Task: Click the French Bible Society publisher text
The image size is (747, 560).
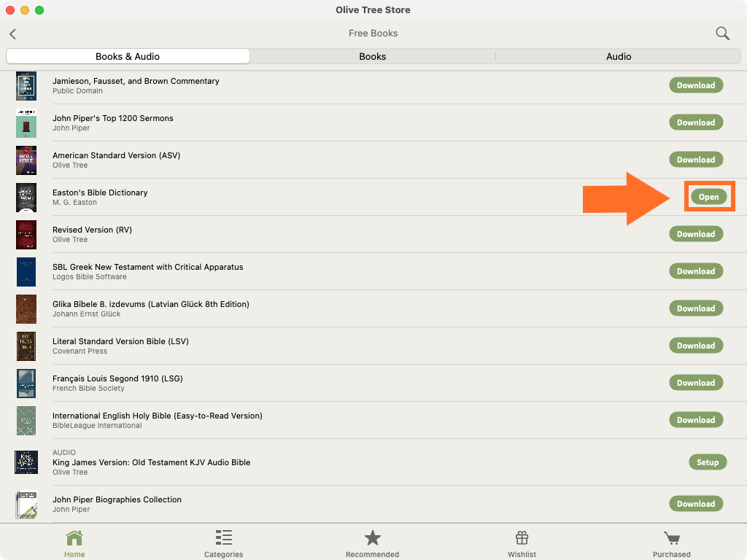Action: pos(88,388)
